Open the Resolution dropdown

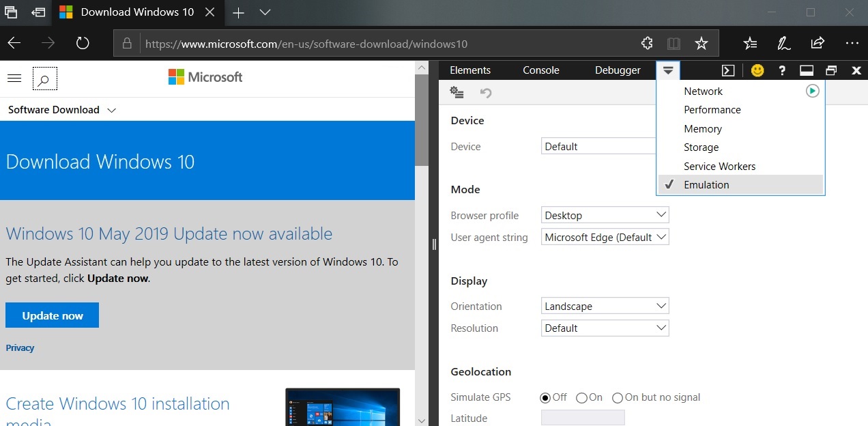pyautogui.click(x=605, y=328)
